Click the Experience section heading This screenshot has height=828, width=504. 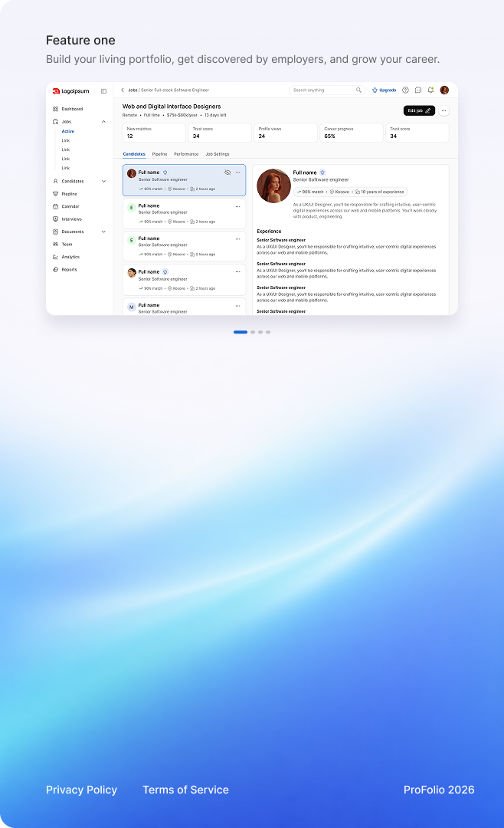pyautogui.click(x=269, y=232)
